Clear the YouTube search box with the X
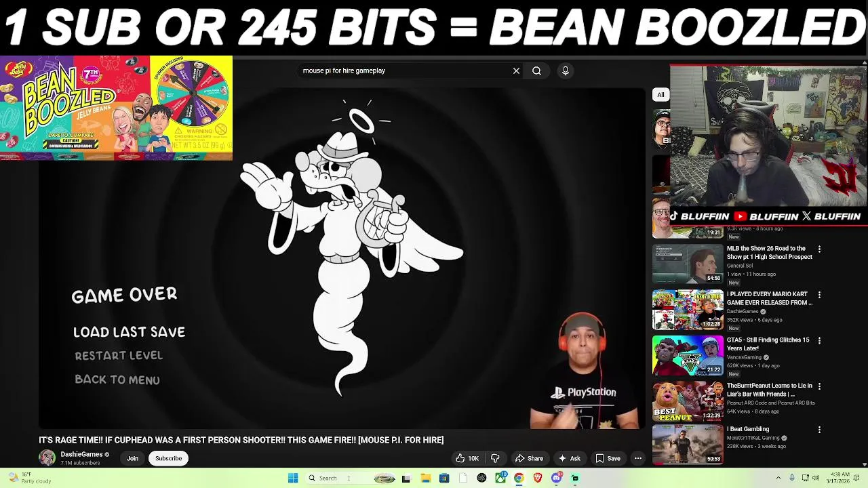 pos(516,70)
